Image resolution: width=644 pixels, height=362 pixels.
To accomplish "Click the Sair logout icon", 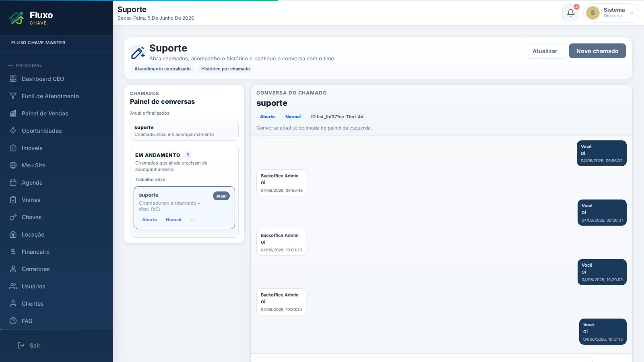I will click(x=21, y=346).
